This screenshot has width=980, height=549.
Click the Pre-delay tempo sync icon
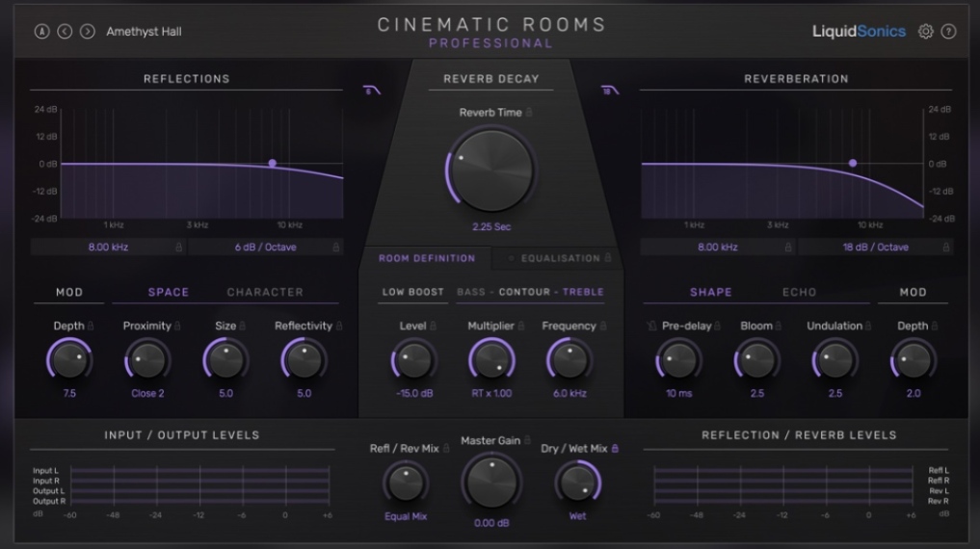651,326
